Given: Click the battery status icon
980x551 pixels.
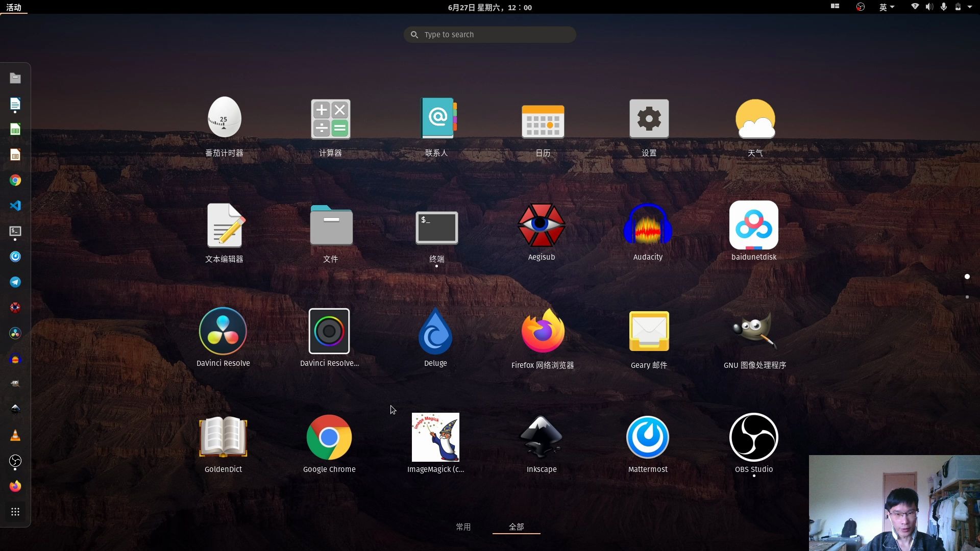Looking at the screenshot, I should pos(958,7).
